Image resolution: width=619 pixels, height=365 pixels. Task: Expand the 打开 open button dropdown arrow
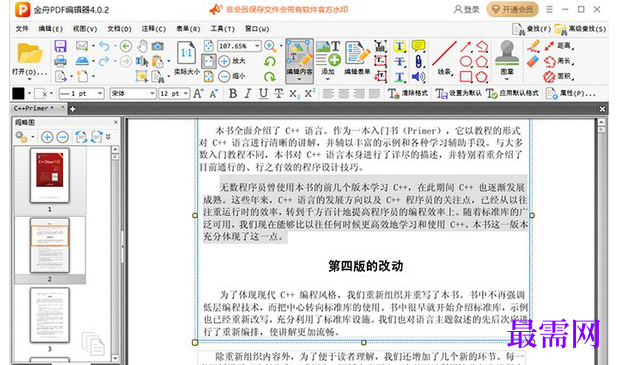pyautogui.click(x=29, y=79)
